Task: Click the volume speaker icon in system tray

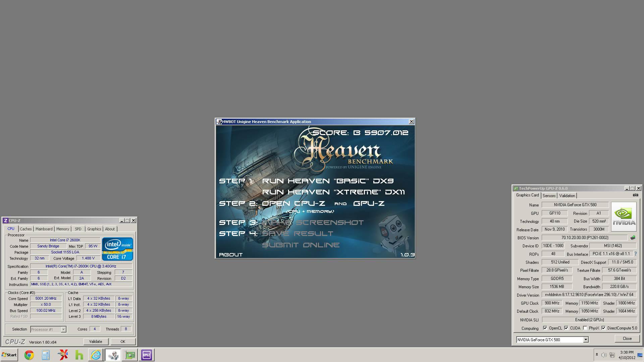Action: [604, 355]
